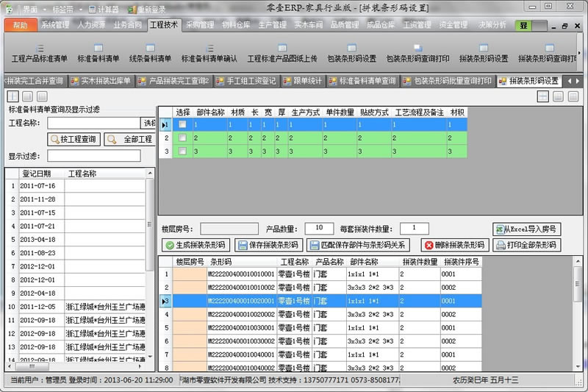588x392 pixels.
Task: Tick checkbox in parts row 1
Action: [182, 124]
